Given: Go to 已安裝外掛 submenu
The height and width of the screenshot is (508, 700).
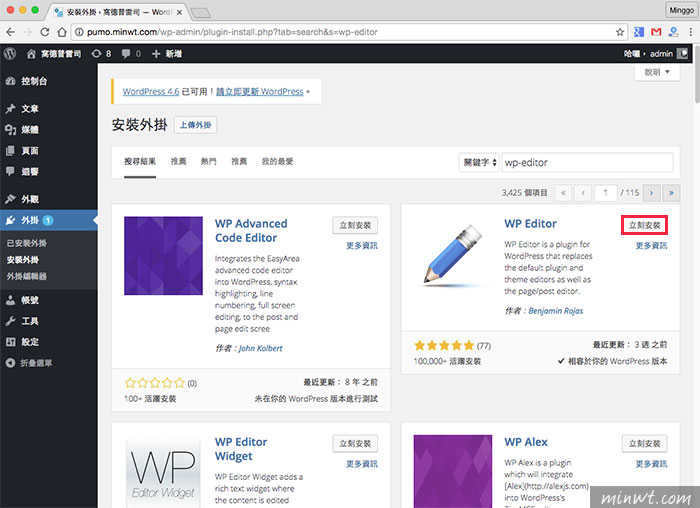Looking at the screenshot, I should pos(27,243).
